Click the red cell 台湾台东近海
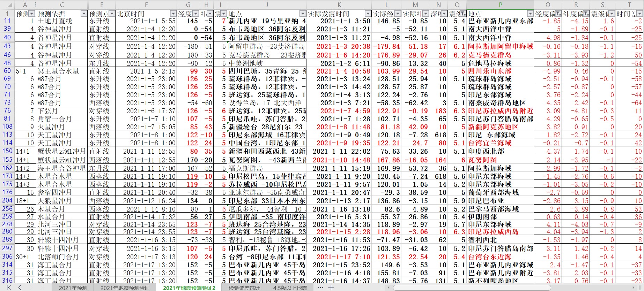Viewport: 644px width, 291px height. (500, 257)
